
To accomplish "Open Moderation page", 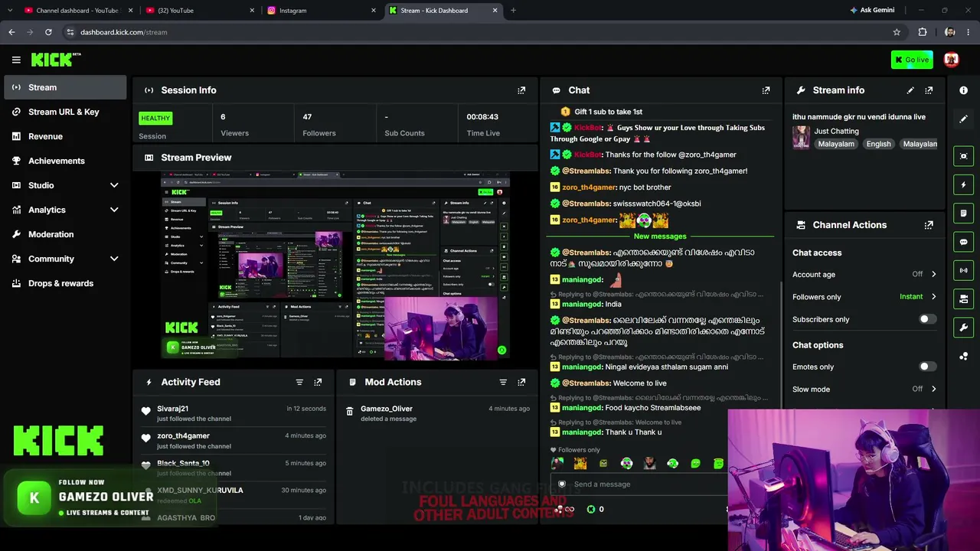I will (65, 234).
